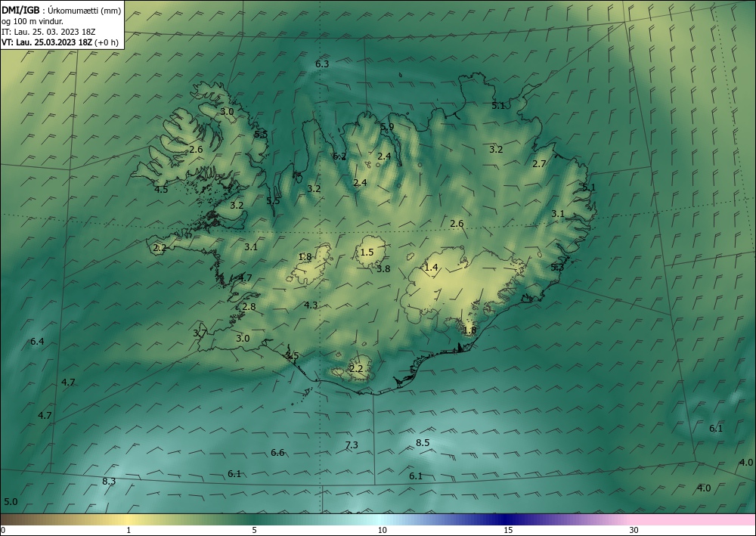Image resolution: width=756 pixels, height=536 pixels.
Task: Click the 15 label of the colour scale
Action: pos(508,530)
